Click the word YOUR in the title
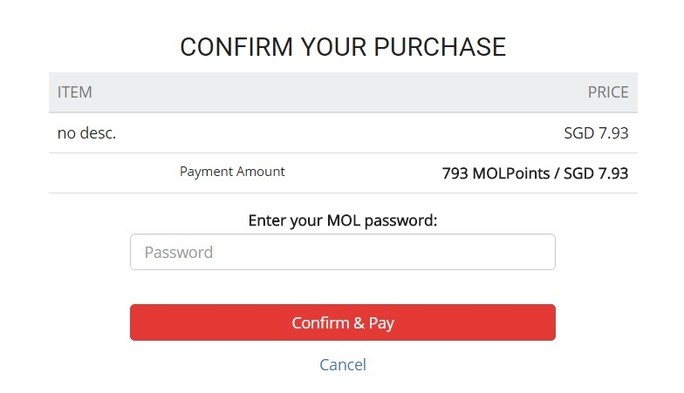The image size is (684, 393). (x=334, y=47)
